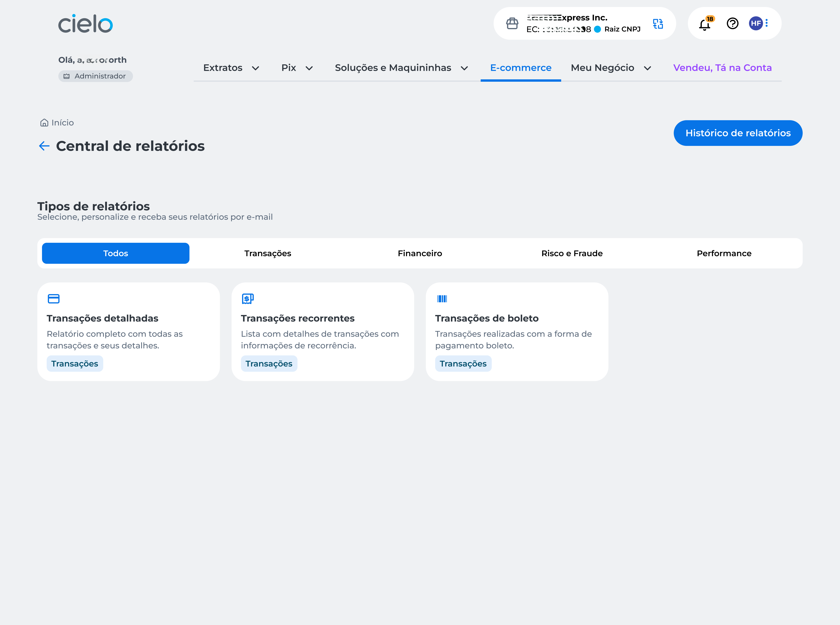Click the barcode icon on boleto card
This screenshot has width=840, height=625.
coord(442,299)
